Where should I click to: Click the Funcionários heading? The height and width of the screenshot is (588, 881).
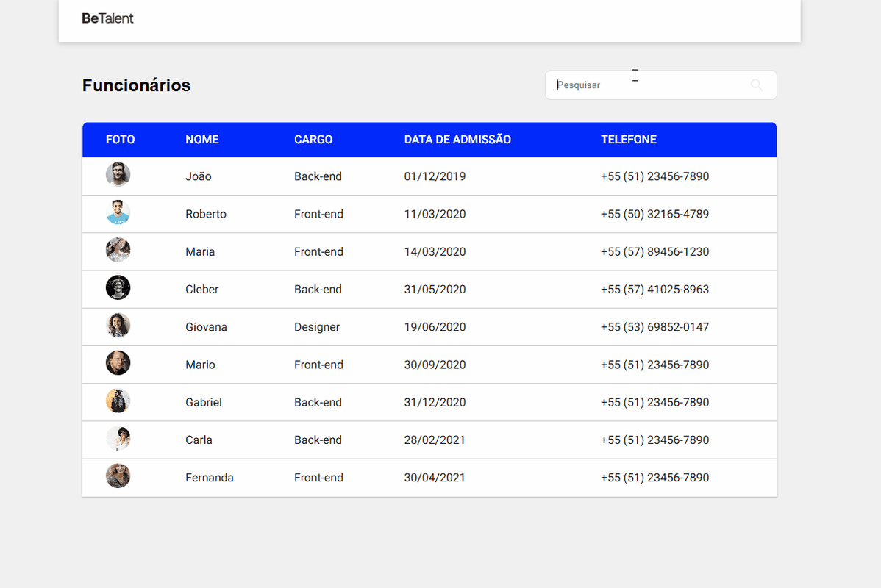[137, 85]
